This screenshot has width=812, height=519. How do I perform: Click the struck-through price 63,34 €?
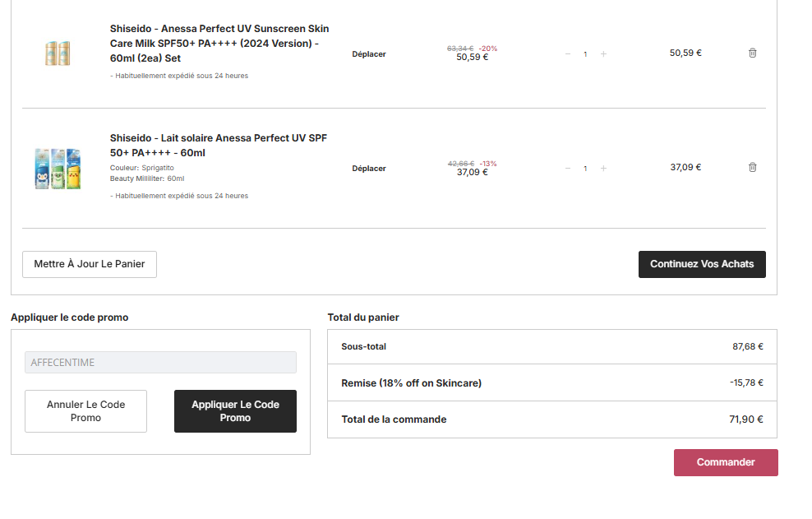click(460, 49)
